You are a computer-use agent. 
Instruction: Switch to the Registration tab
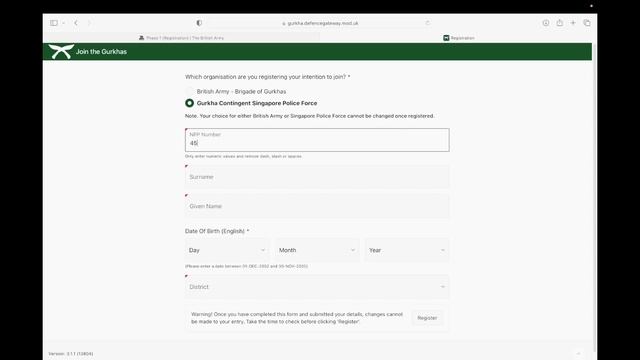(458, 38)
